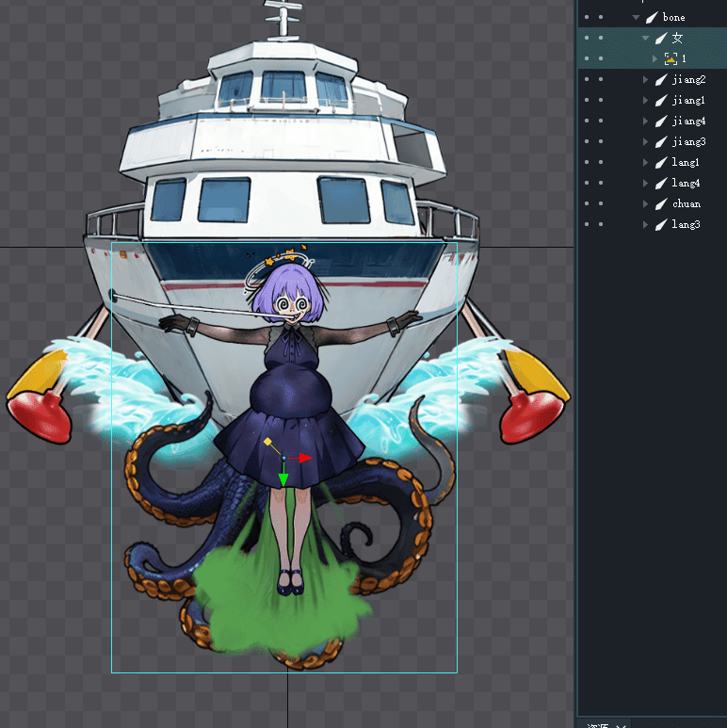This screenshot has height=728, width=727.
Task: Click the root bone icon labeled bone
Action: 652,17
